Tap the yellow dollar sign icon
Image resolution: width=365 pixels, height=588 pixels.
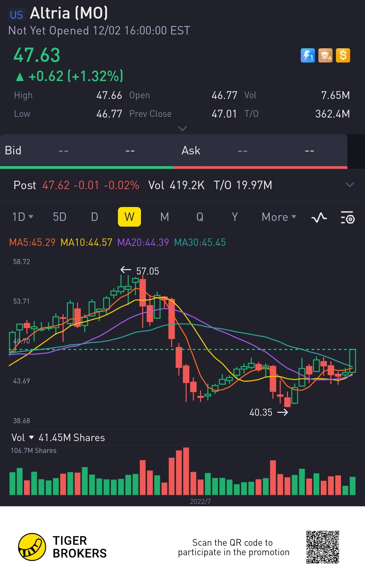pos(343,56)
